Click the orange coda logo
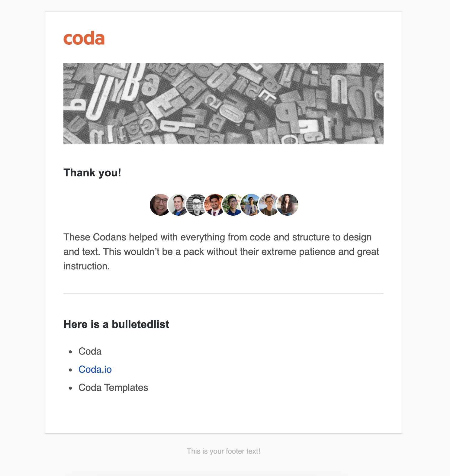Screen dimensions: 450x476 (84, 39)
